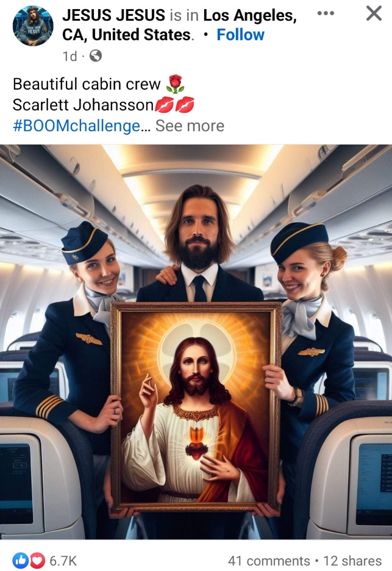
Task: Open the airplane cabin post photo
Action: 196,342
